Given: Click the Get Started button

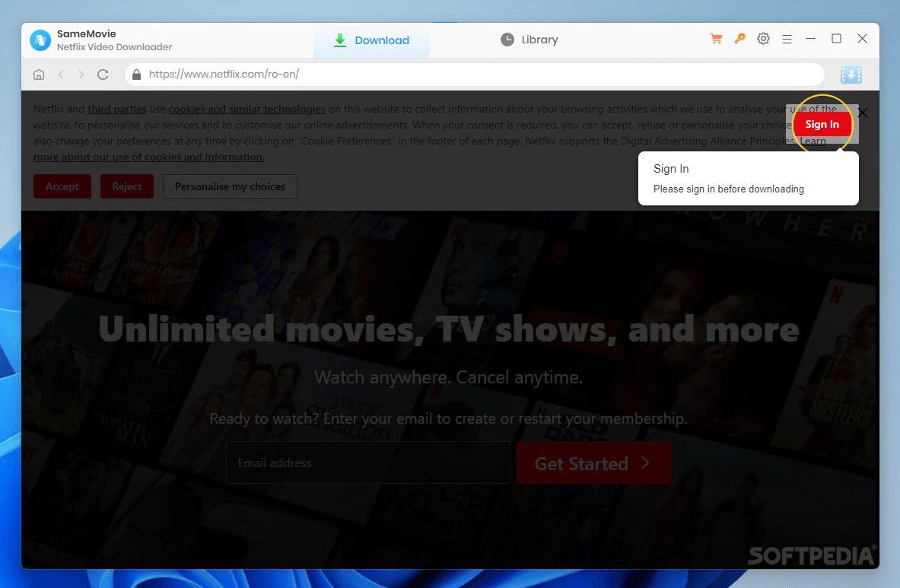Looking at the screenshot, I should point(593,462).
